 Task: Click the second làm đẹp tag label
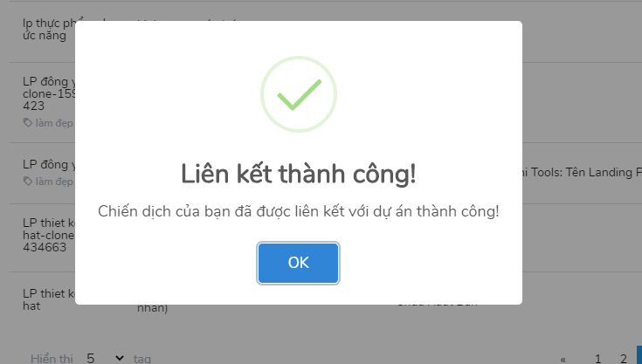point(54,182)
